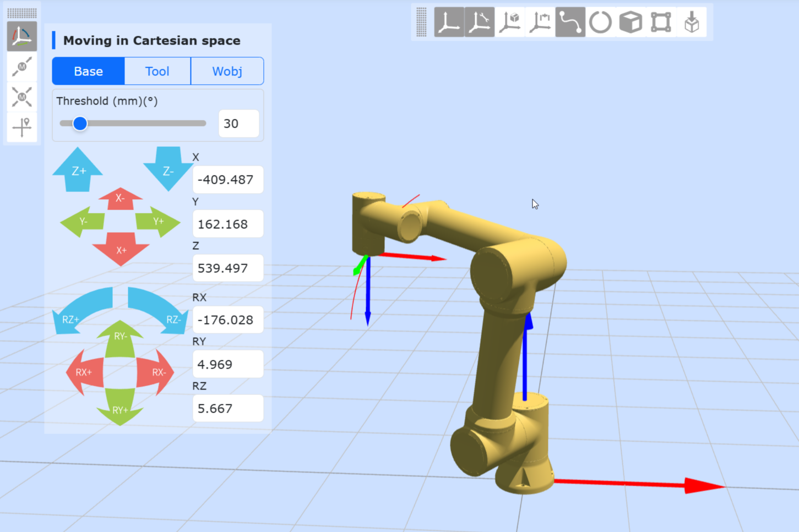
Task: Toggle the tool coordinate axes wrench icon
Action: click(479, 23)
